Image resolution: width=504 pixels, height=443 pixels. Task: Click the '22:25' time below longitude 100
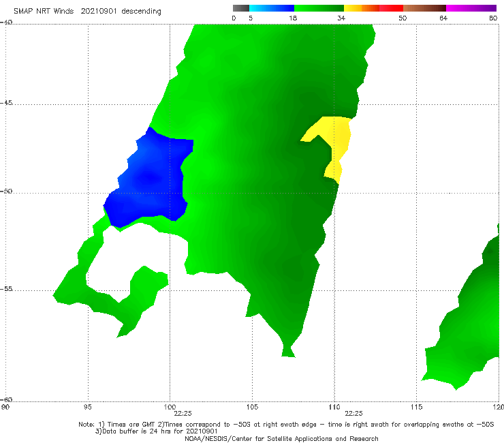tap(183, 414)
